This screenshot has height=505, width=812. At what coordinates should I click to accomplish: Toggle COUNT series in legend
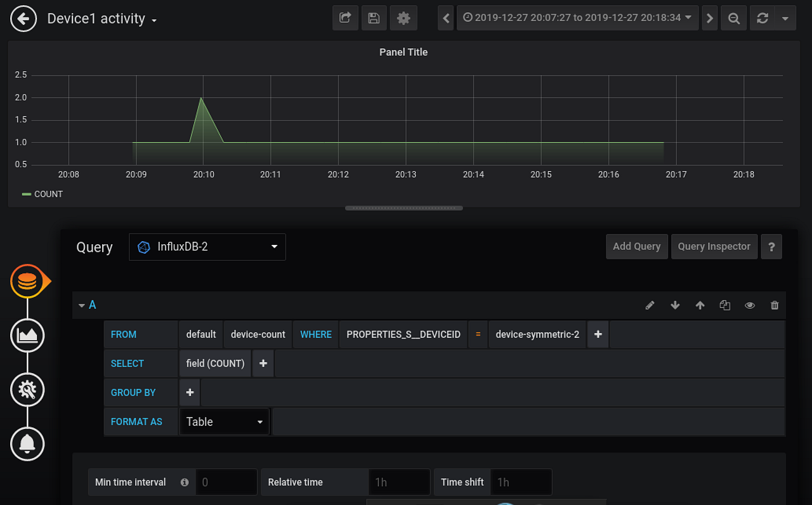coord(43,194)
